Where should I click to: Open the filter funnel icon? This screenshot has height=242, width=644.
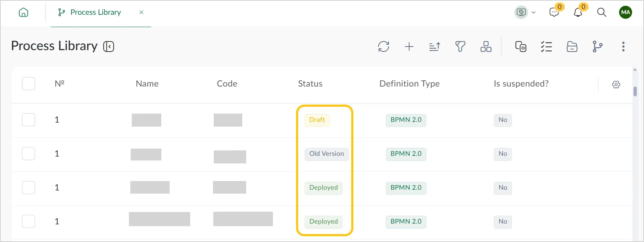tap(460, 47)
